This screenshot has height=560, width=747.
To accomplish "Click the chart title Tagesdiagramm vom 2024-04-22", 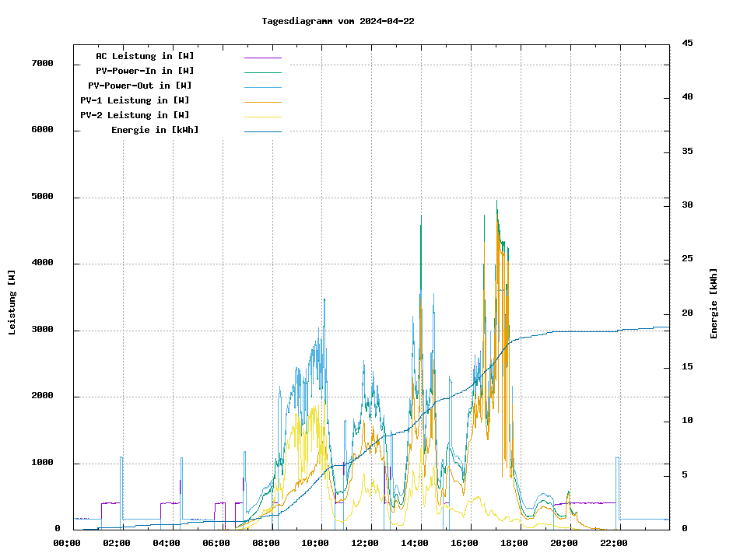I will click(x=338, y=21).
